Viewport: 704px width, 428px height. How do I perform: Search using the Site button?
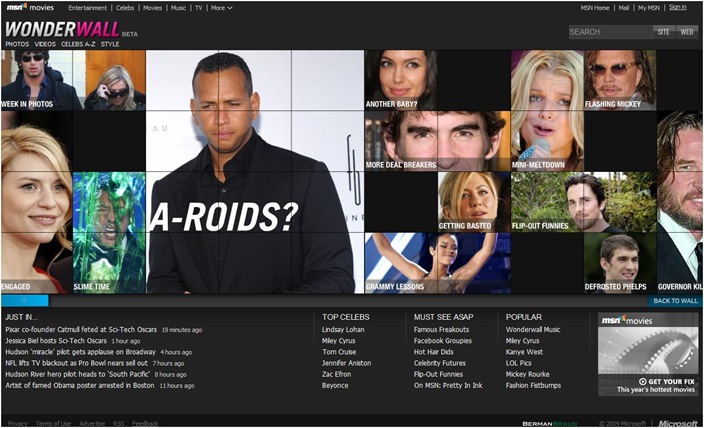tap(663, 32)
